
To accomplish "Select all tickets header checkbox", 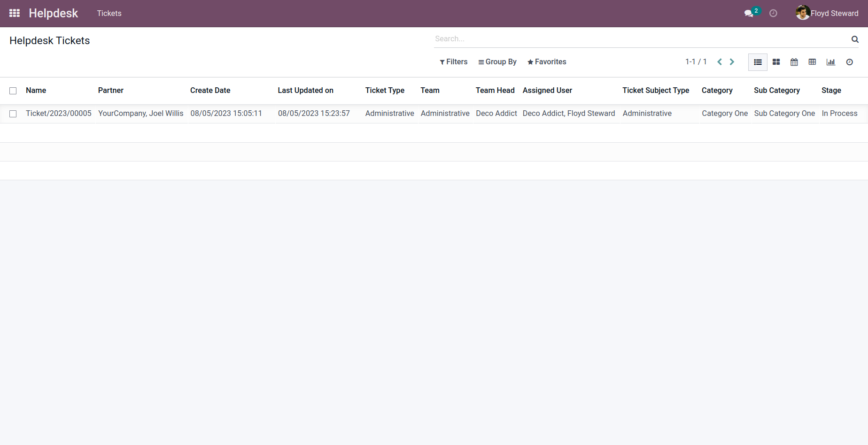I will point(13,91).
